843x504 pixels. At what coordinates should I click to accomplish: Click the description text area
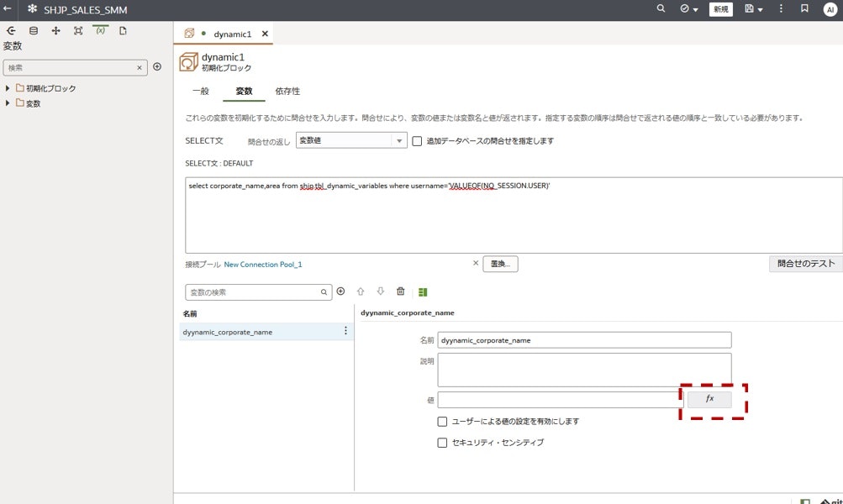point(584,370)
